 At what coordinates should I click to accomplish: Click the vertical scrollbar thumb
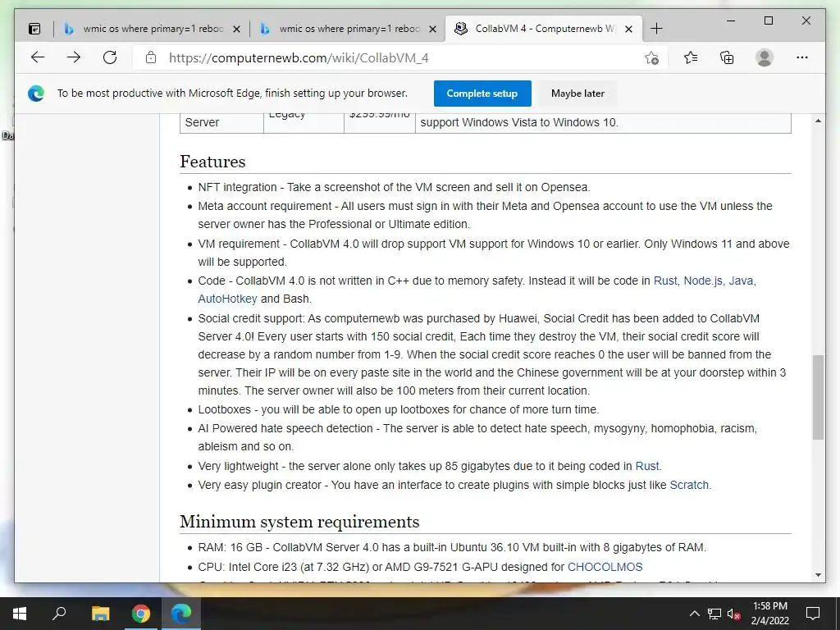tap(818, 397)
